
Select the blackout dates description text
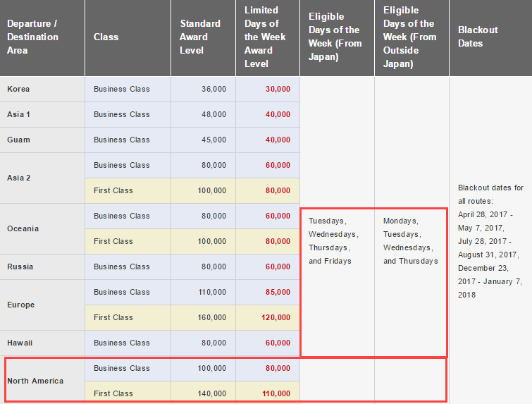(490, 241)
